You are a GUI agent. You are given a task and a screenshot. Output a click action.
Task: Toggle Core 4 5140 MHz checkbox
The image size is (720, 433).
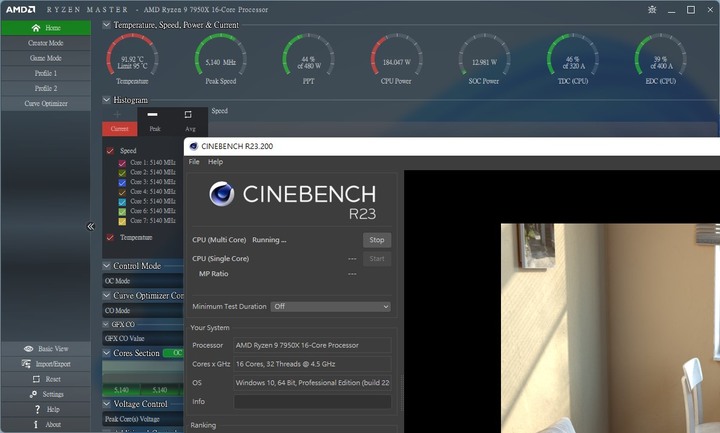(x=122, y=192)
